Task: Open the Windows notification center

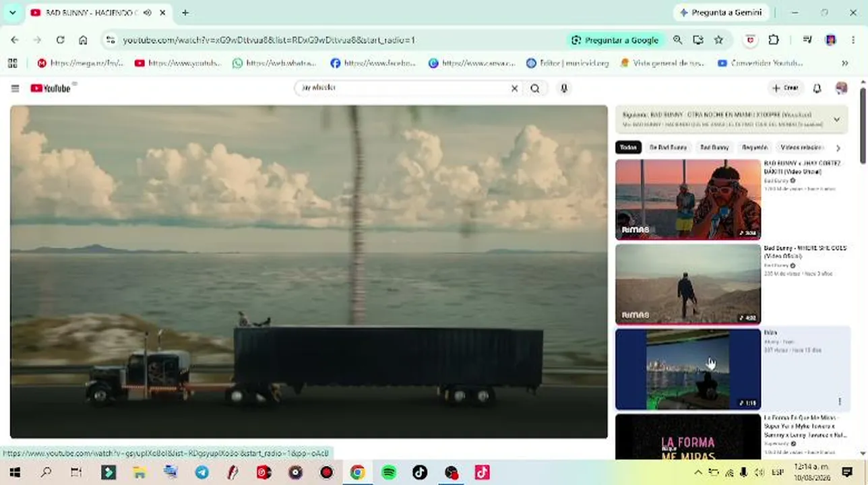Action: click(x=848, y=472)
